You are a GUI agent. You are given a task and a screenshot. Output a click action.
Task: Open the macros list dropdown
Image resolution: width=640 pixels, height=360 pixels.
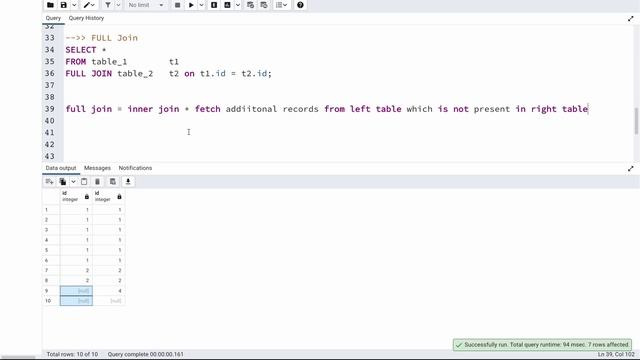pyautogui.click(x=281, y=5)
